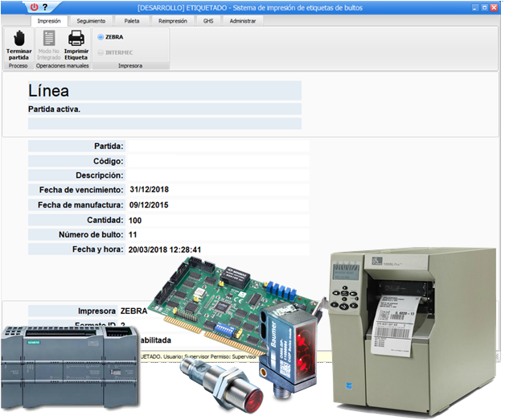Image resolution: width=505 pixels, height=420 pixels.
Task: Click the Imprimir Etiqueta printer icon
Action: tap(76, 38)
